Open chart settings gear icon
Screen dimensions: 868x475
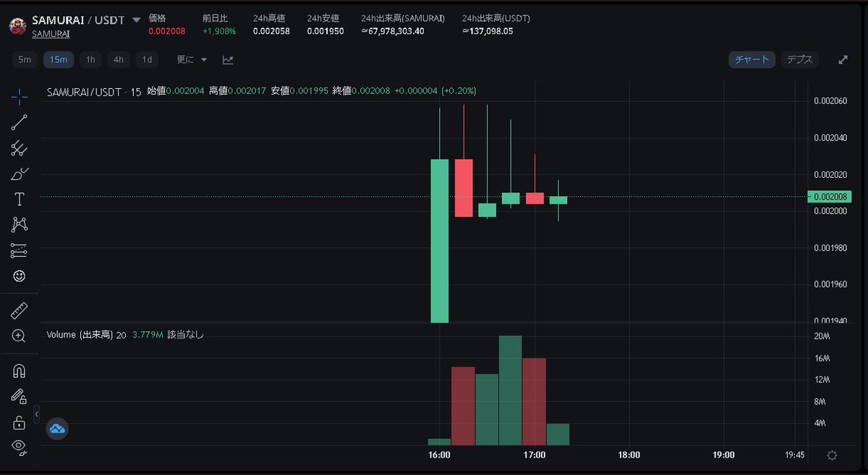point(832,455)
